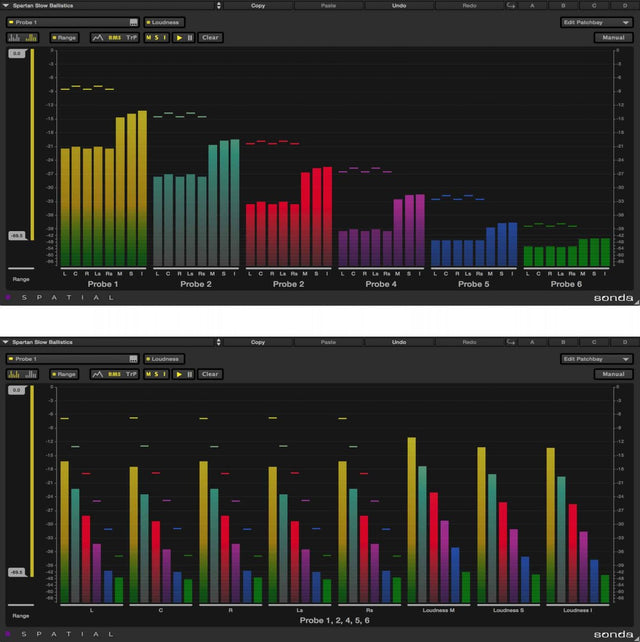Choose grouped-by-probe bar view in top panel
This screenshot has height=642, width=640.
[16, 38]
